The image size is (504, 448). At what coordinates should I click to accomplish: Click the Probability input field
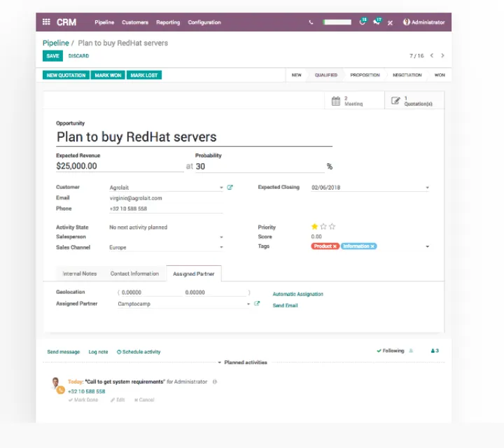[259, 167]
